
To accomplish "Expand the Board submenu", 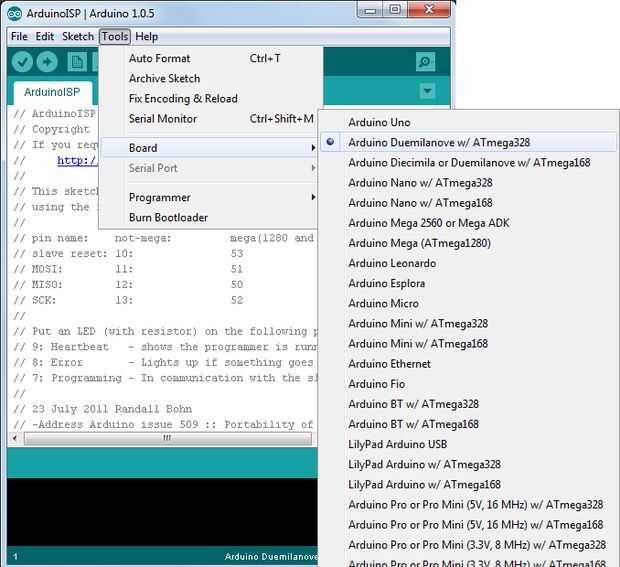I will click(209, 148).
